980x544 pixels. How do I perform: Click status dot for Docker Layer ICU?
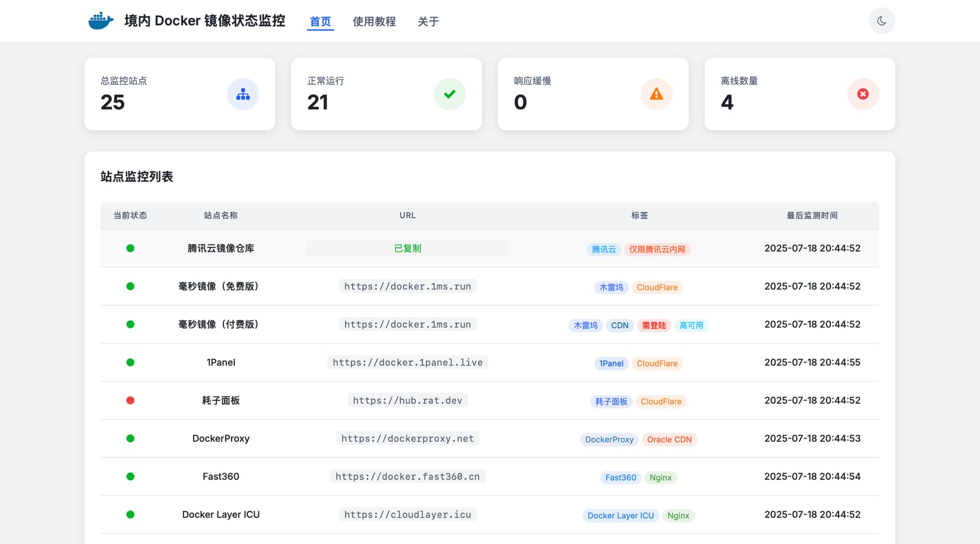click(x=130, y=514)
